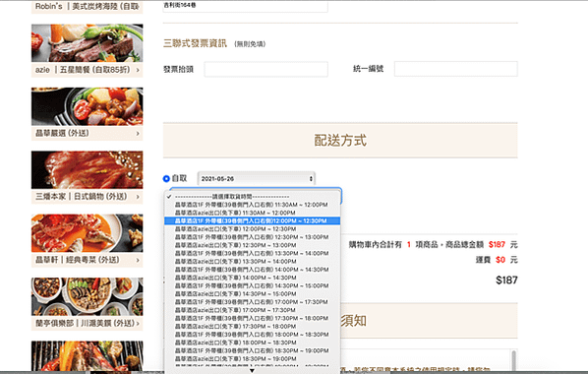Click the chevron next to 晶華軒

click(x=138, y=260)
